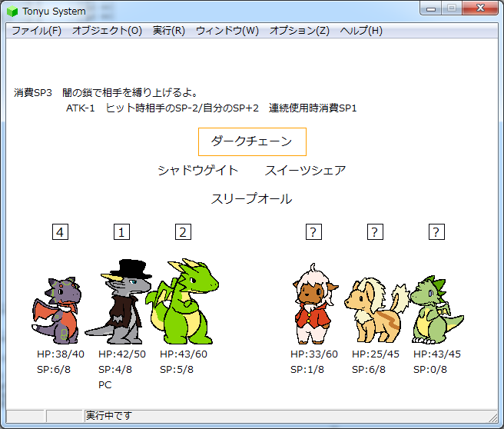Viewport: 504px width, 429px height.
Task: Click the HP:43/60 text
Action: 183,354
